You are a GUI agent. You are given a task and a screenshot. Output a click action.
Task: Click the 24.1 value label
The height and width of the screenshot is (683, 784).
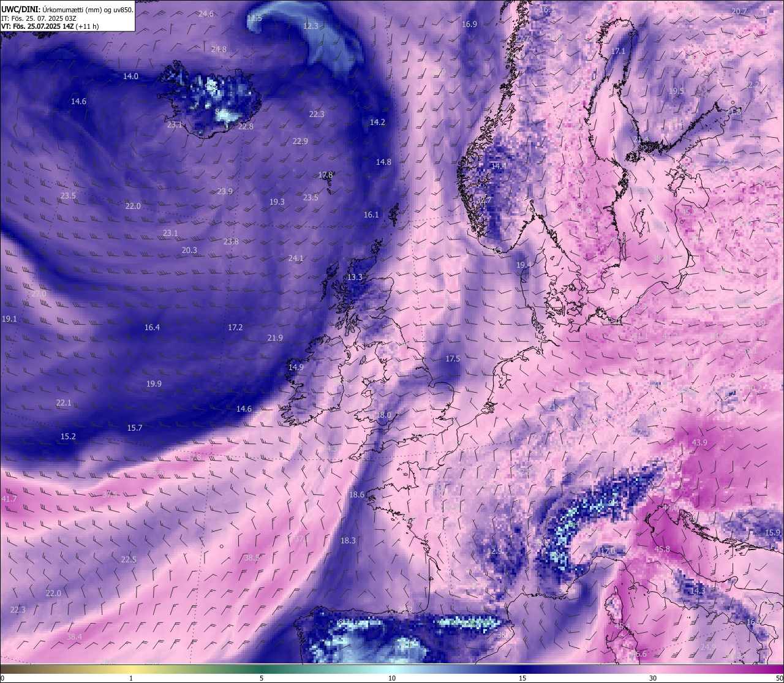point(296,258)
